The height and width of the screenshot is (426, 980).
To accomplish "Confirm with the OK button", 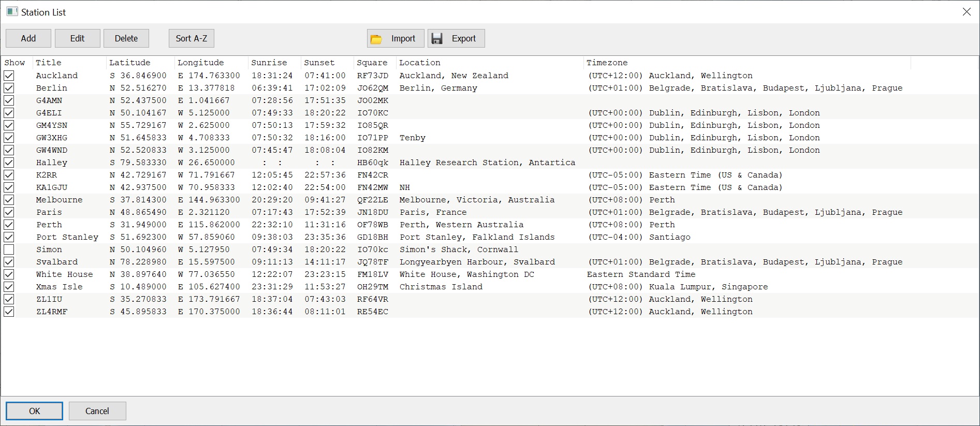I will tap(34, 411).
